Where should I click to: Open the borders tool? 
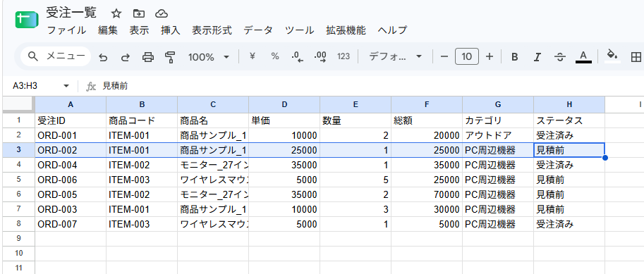point(636,57)
